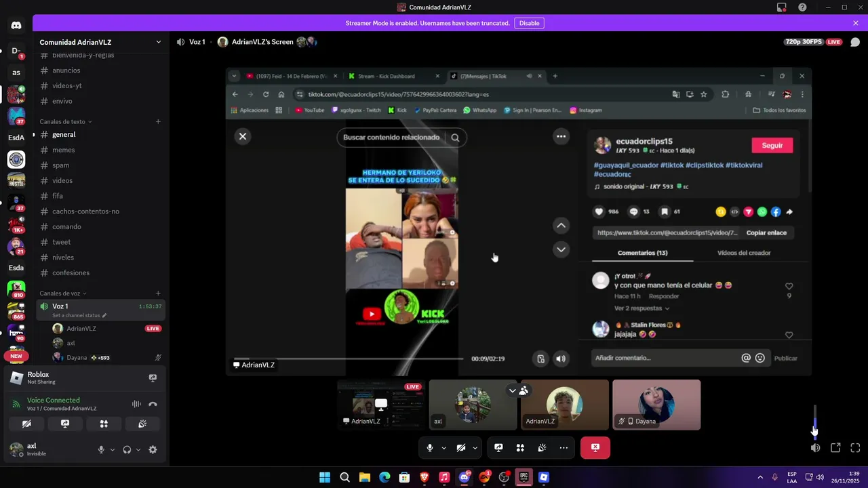
Task: Open Inbox from the Discord title bar
Action: (782, 7)
